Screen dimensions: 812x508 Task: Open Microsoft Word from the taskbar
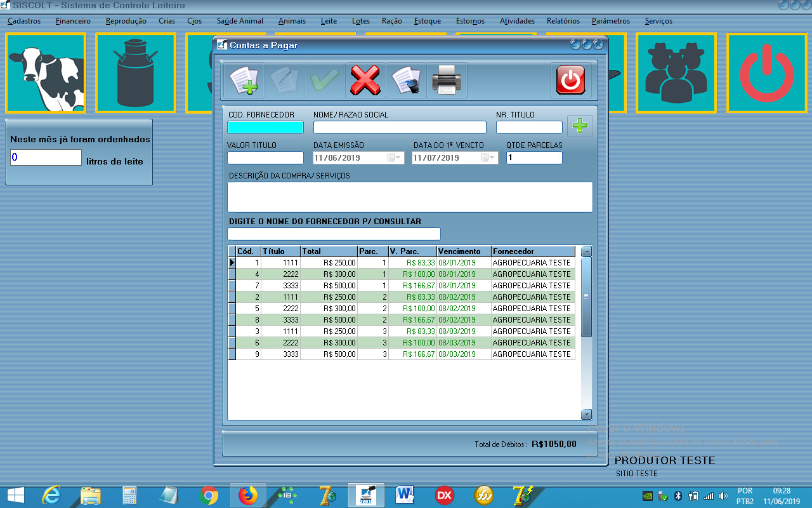(x=405, y=495)
